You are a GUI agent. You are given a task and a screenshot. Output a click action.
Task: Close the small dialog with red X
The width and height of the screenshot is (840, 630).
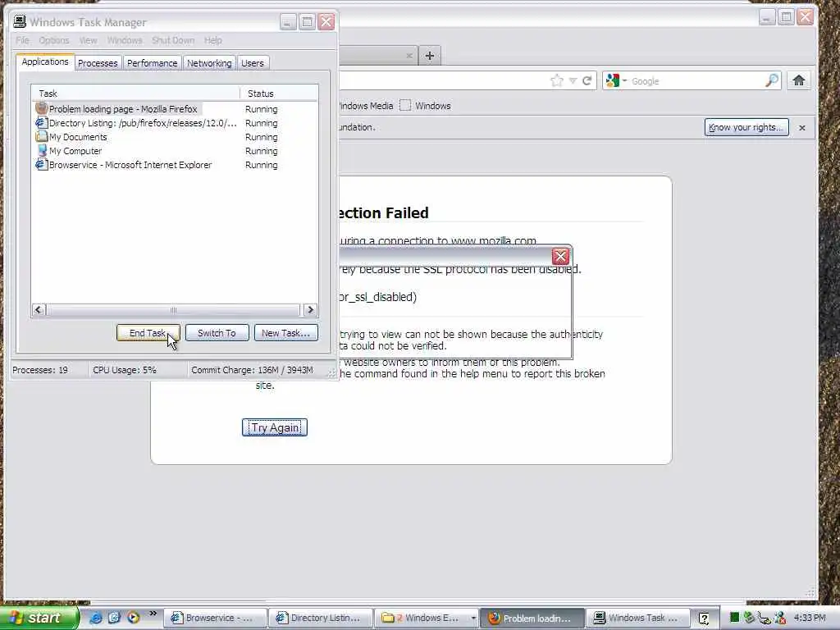560,257
